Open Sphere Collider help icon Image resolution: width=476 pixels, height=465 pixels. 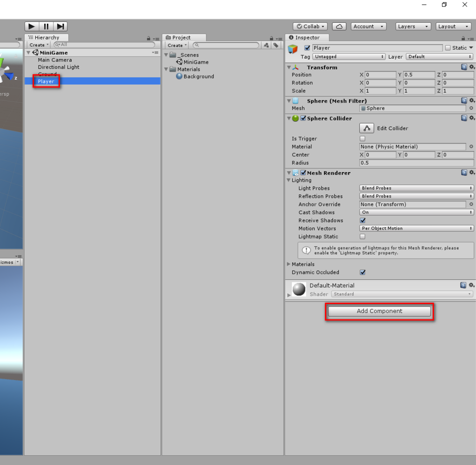point(464,118)
